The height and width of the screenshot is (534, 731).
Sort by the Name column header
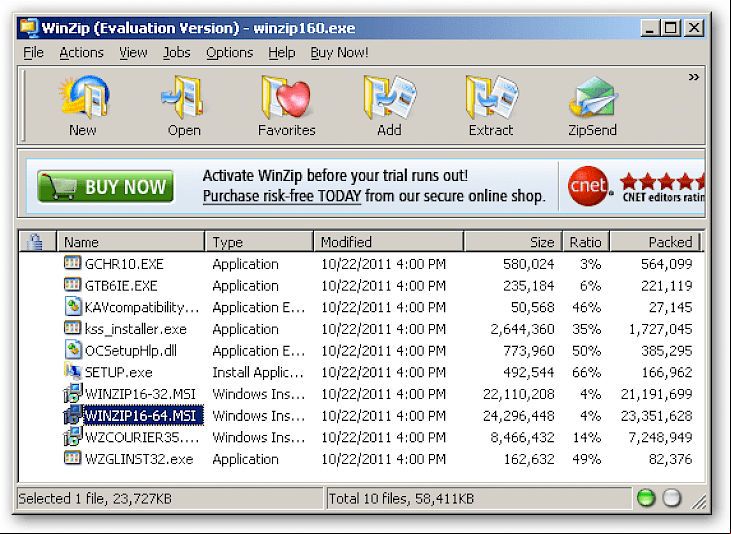pyautogui.click(x=131, y=242)
